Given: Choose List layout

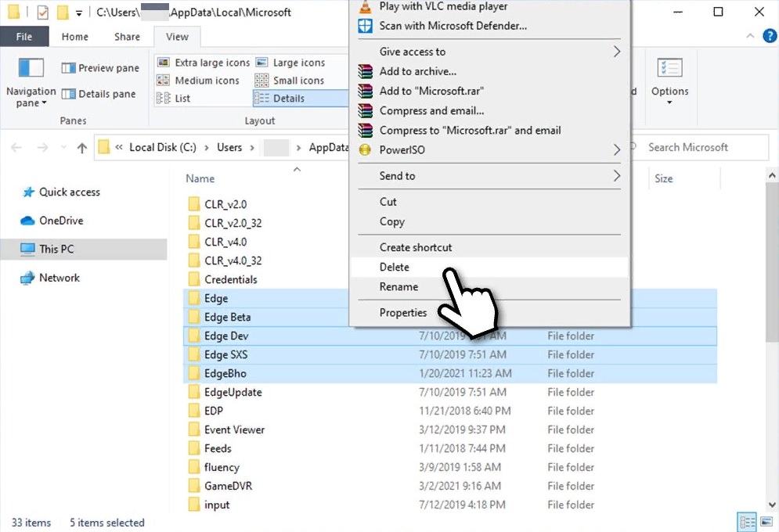Looking at the screenshot, I should click(173, 99).
